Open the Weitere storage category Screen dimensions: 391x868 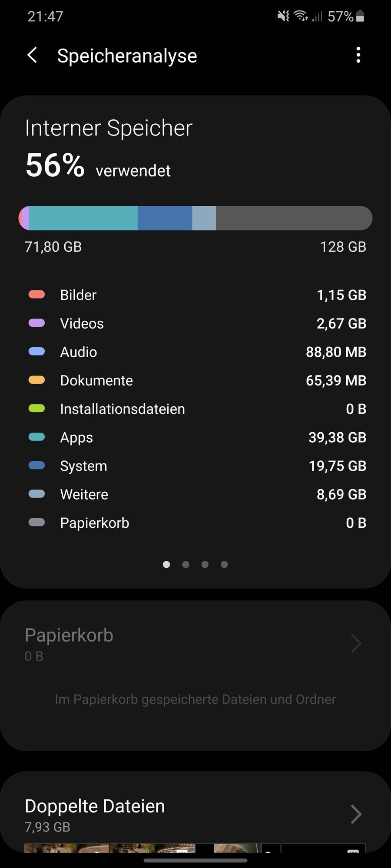coord(195,494)
